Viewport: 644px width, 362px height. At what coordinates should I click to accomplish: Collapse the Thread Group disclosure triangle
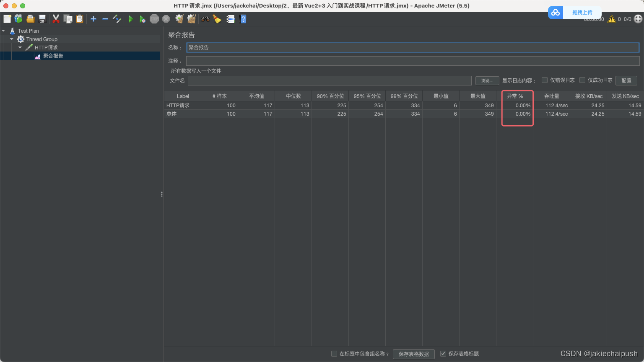(x=12, y=39)
